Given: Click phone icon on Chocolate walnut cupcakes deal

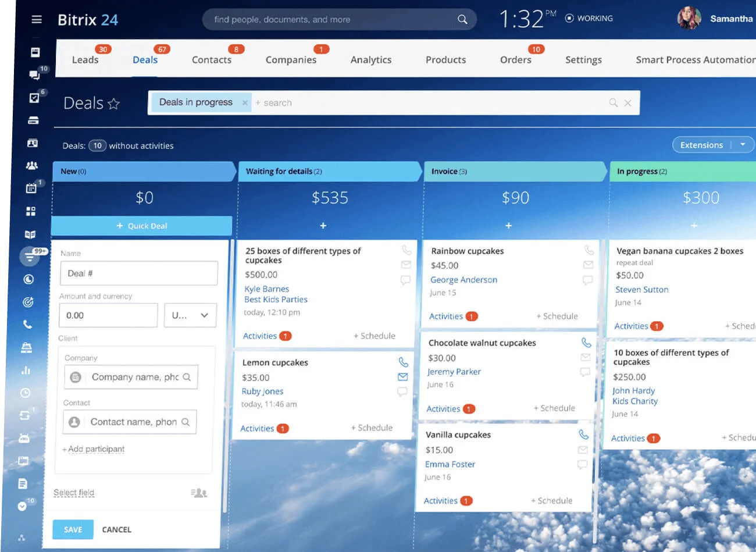Looking at the screenshot, I should click(x=586, y=343).
